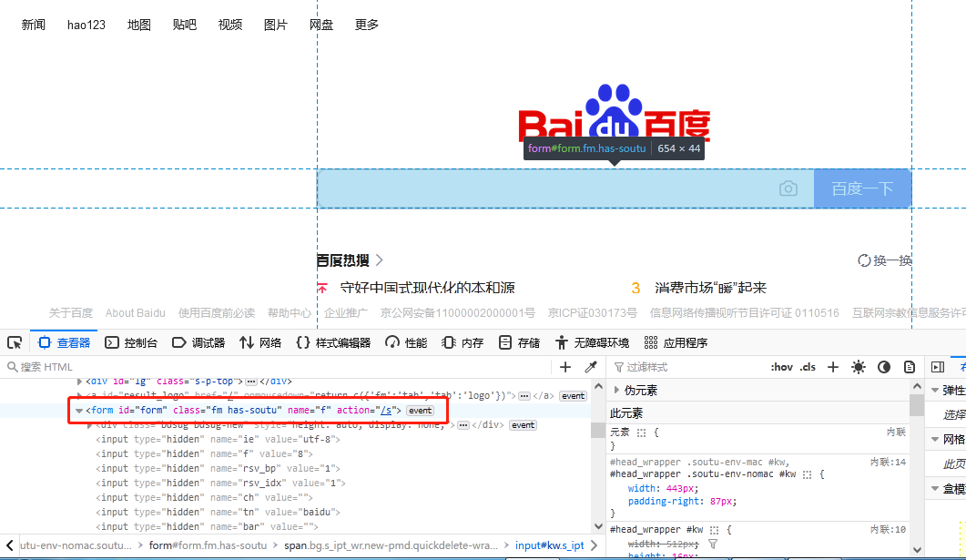The width and height of the screenshot is (966, 560).
Task: Activate the element picker tool
Action: [x=15, y=342]
